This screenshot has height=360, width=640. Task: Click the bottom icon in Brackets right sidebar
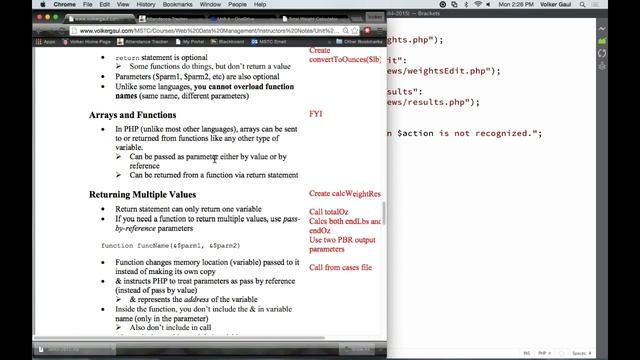(x=602, y=65)
